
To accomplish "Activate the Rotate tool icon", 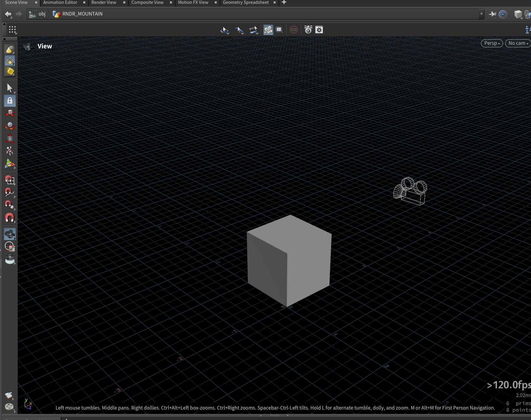I will [x=10, y=126].
